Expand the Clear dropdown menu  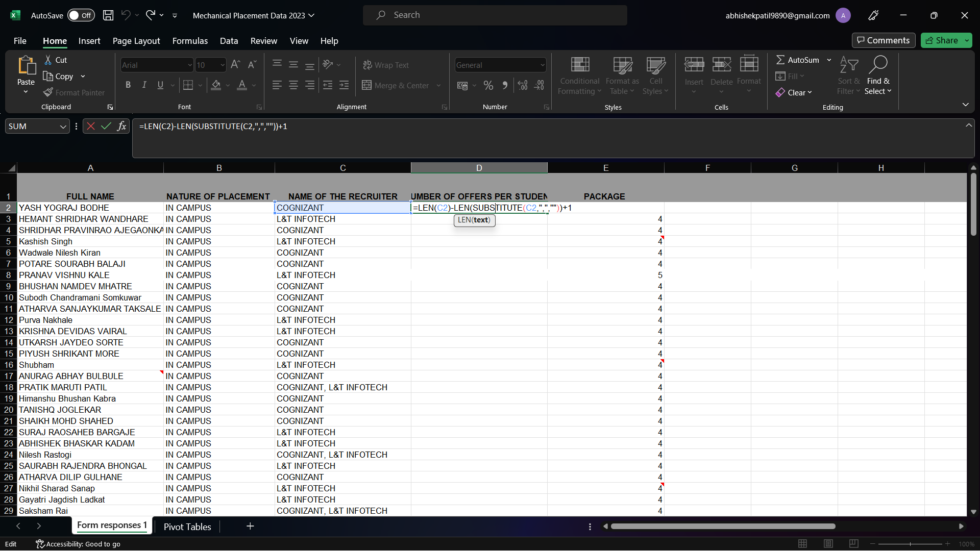coord(810,92)
